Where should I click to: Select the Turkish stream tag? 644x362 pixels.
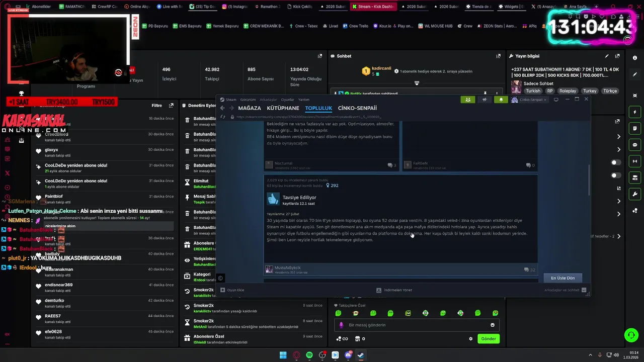[x=533, y=91]
